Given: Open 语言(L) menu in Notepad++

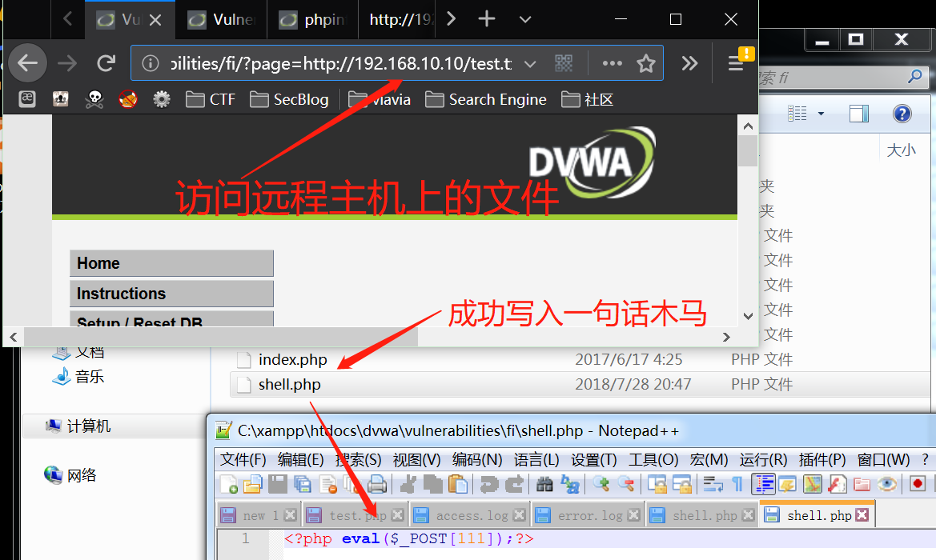Looking at the screenshot, I should [536, 460].
